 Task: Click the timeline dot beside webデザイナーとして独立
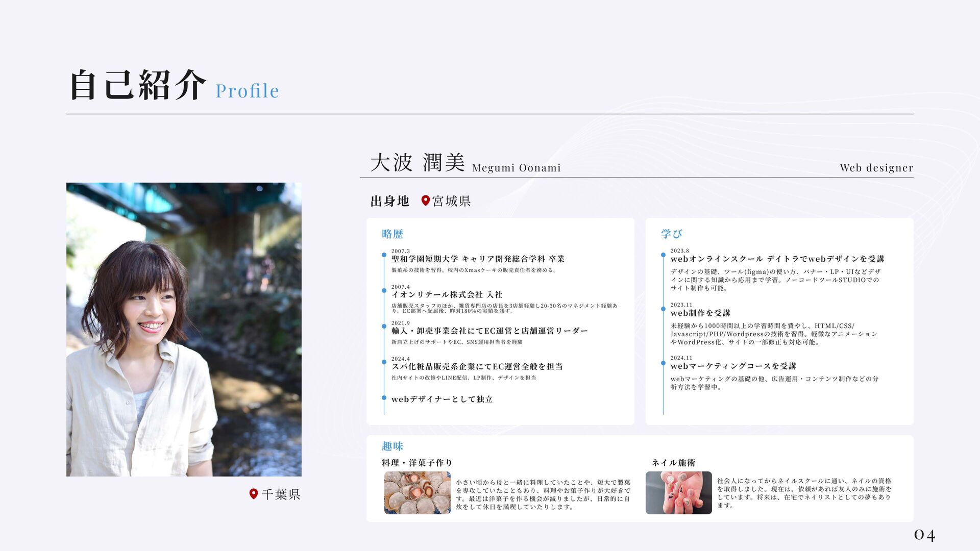384,397
